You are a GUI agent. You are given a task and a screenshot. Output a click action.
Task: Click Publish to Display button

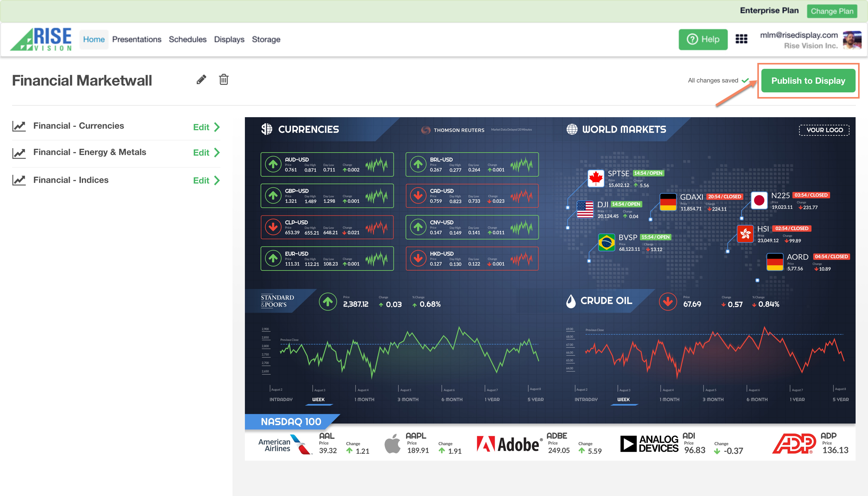tap(808, 81)
